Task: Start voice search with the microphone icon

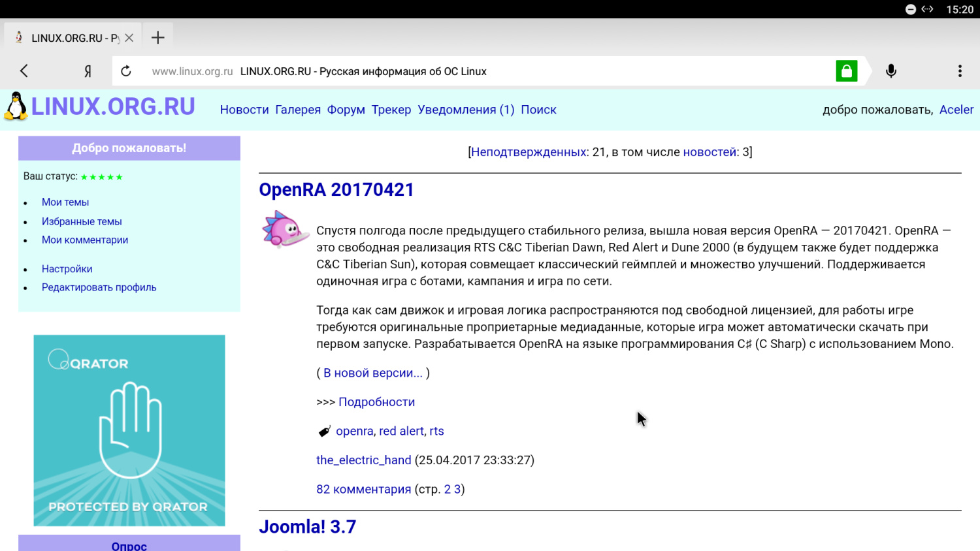Action: (x=890, y=71)
